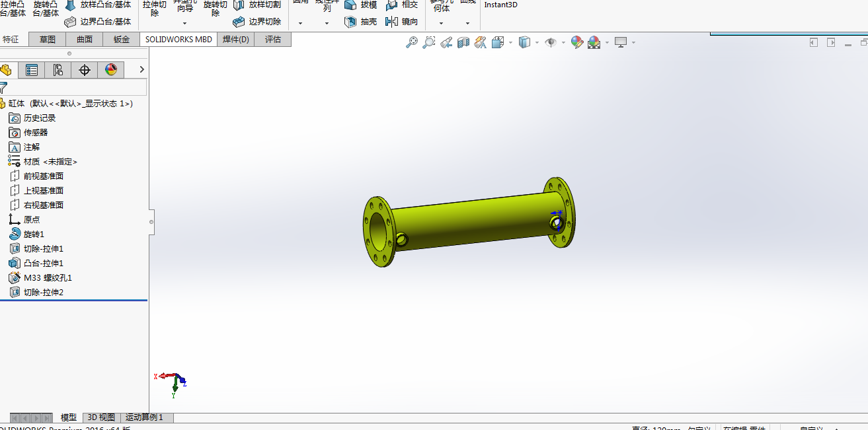Select the 旋转1 Revolve feature

(27, 234)
